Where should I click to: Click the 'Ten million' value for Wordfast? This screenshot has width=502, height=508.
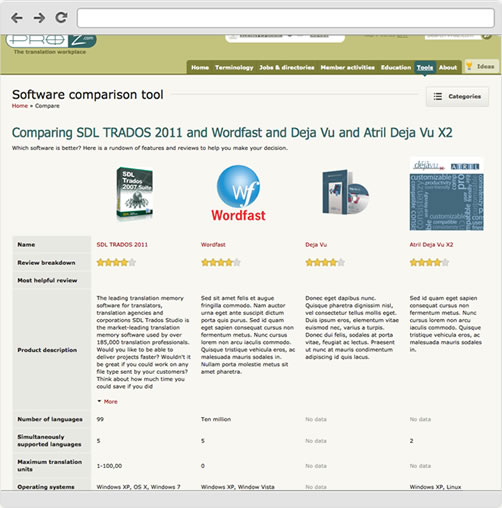tap(216, 419)
